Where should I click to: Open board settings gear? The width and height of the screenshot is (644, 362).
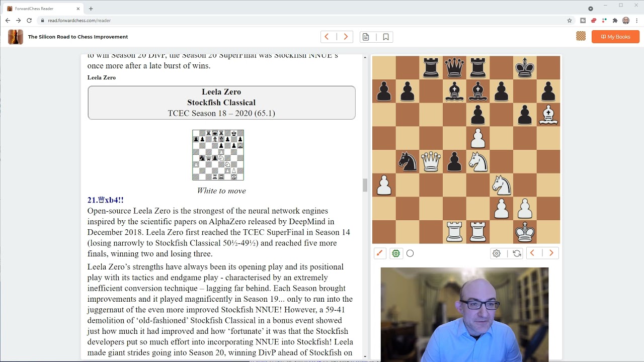497,253
